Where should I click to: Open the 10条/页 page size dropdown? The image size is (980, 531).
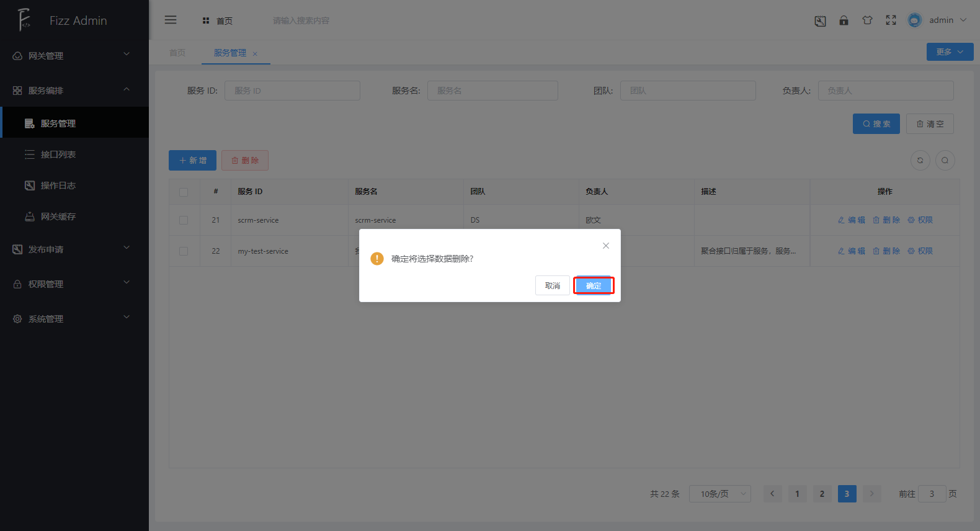click(x=719, y=494)
